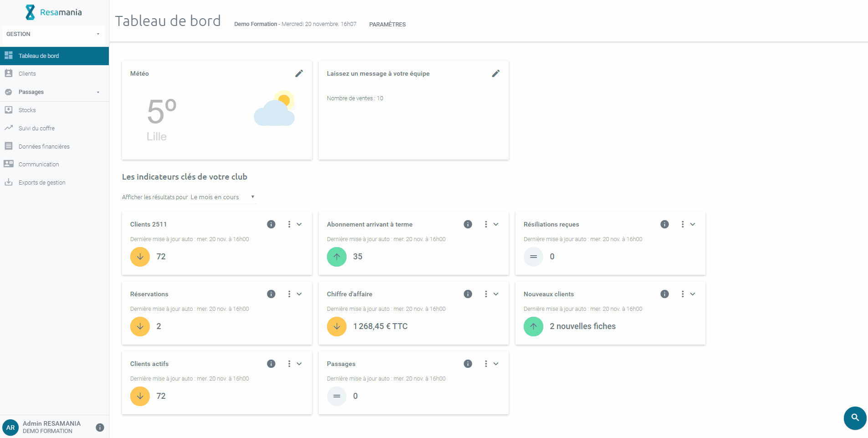This screenshot has height=438, width=868.
Task: Show info for Résiliations reçues card
Action: click(x=664, y=224)
